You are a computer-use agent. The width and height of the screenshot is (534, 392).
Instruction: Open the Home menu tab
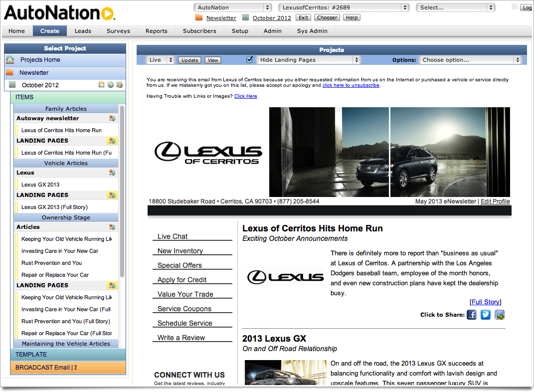pos(16,31)
